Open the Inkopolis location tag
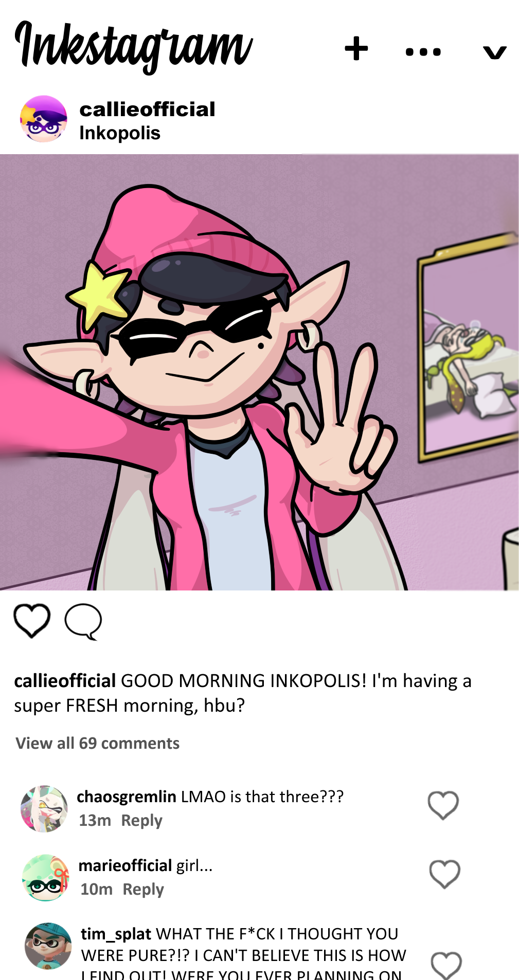The width and height of the screenshot is (519, 980). [120, 133]
